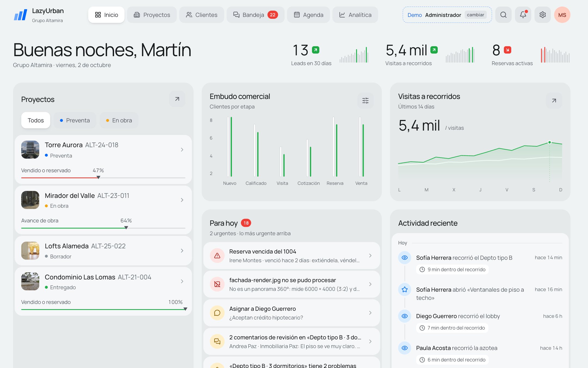Click the Mirador del Valle progress marker

[126, 228]
